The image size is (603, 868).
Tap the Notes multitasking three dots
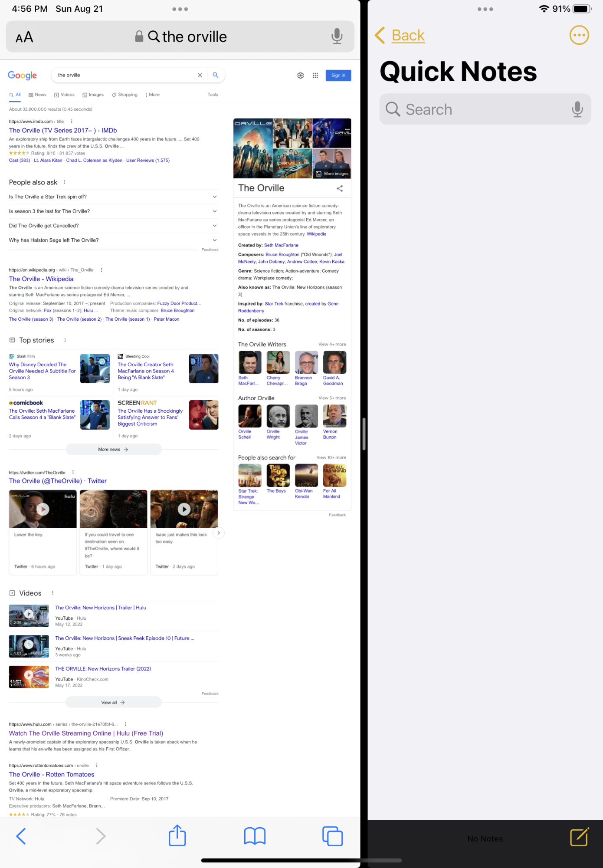click(x=485, y=9)
